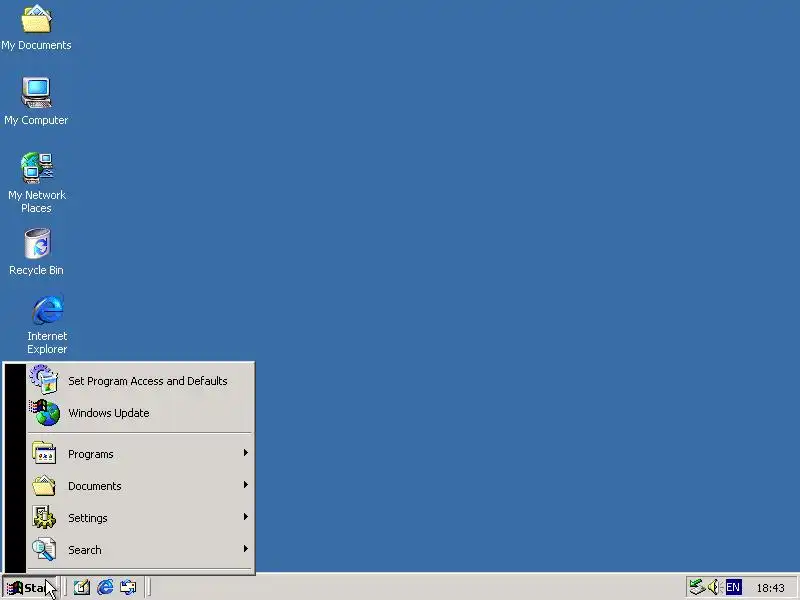The height and width of the screenshot is (600, 800).
Task: Launch Outlook Express quick launch icon
Action: pyautogui.click(x=128, y=588)
